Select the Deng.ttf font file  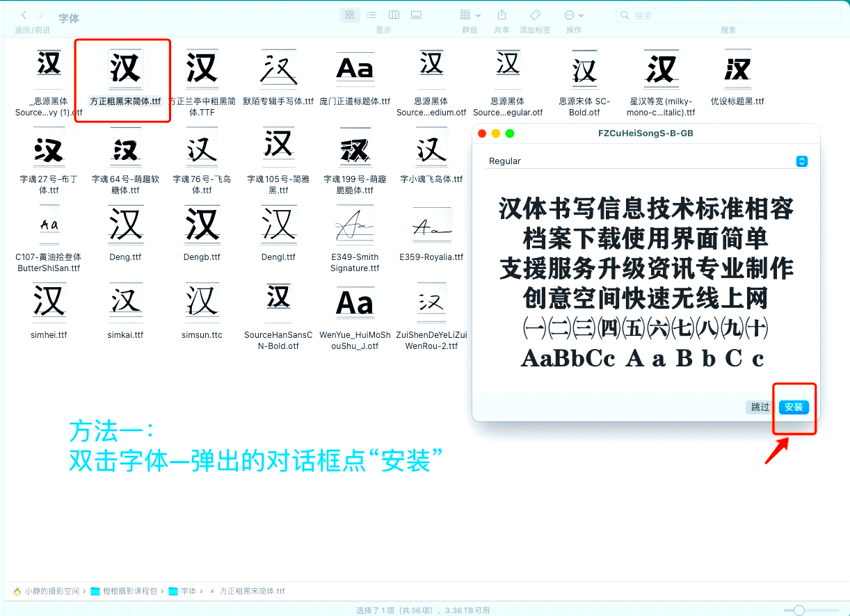point(125,234)
